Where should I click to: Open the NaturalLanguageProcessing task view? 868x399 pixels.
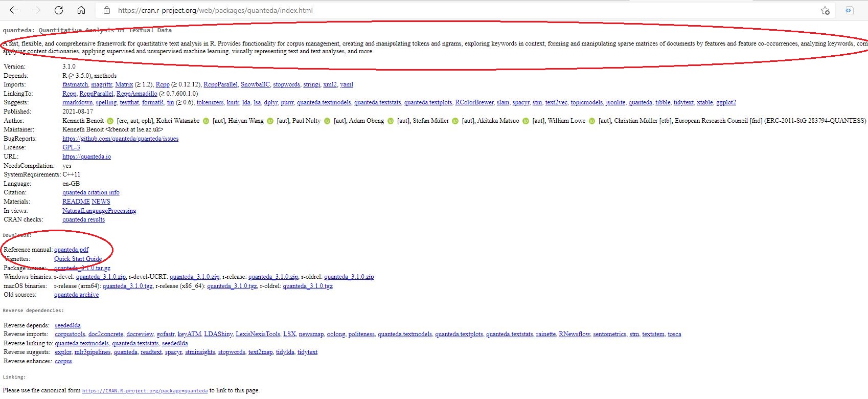[99, 211]
